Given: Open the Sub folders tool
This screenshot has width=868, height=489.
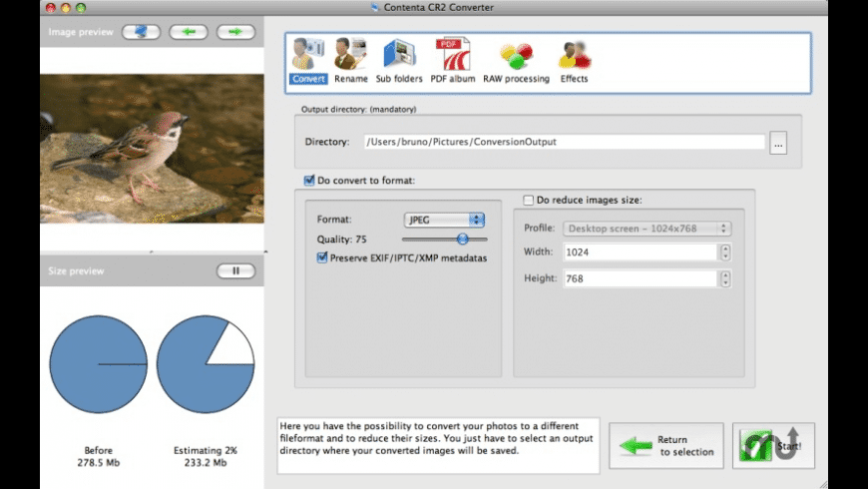Looking at the screenshot, I should 399,60.
